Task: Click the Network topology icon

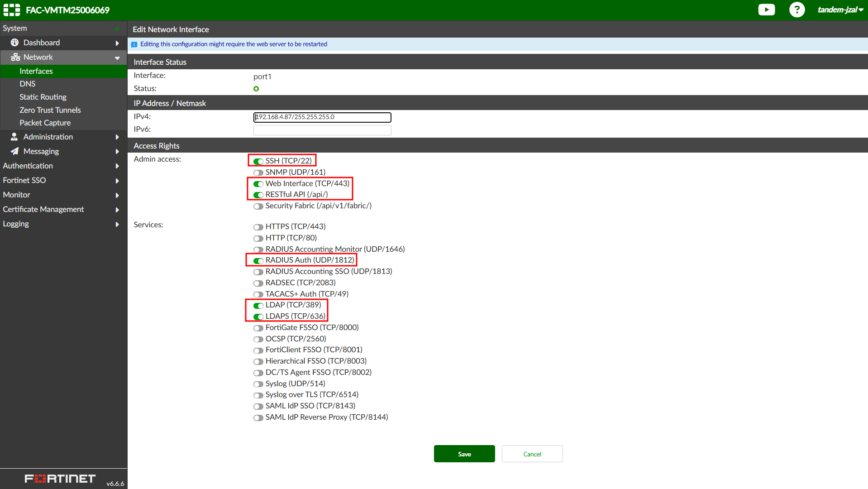Action: click(x=15, y=57)
